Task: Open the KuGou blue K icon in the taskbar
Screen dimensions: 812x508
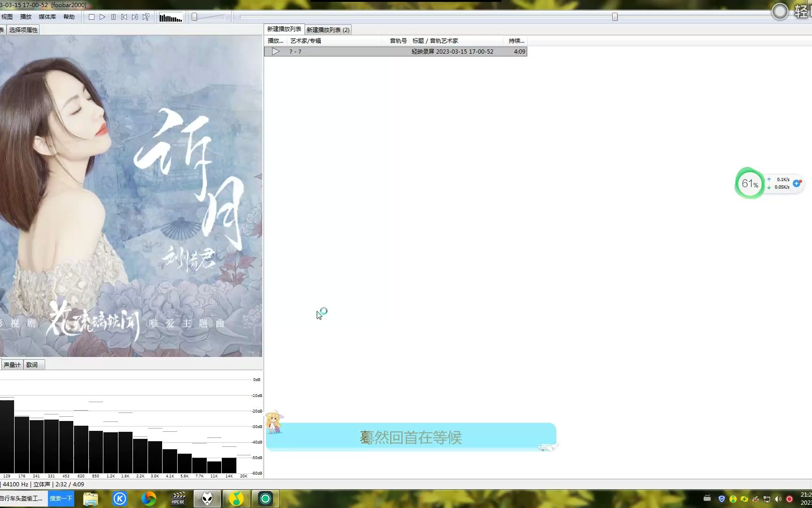Action: (x=120, y=499)
